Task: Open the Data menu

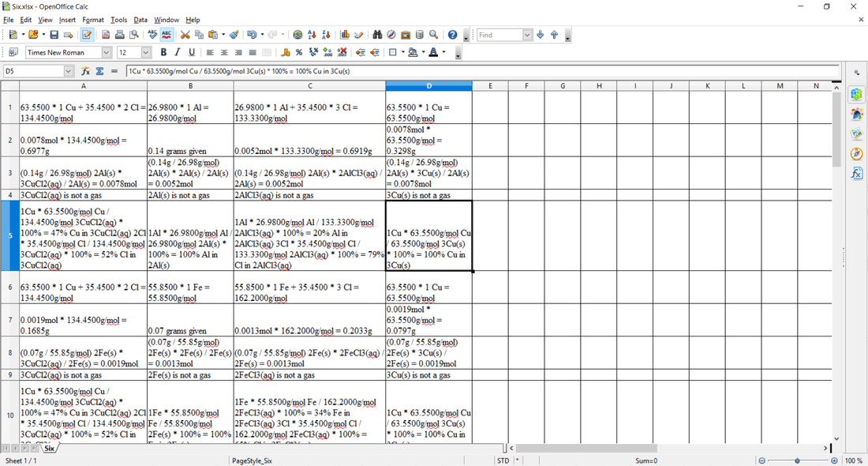Action: coord(140,20)
